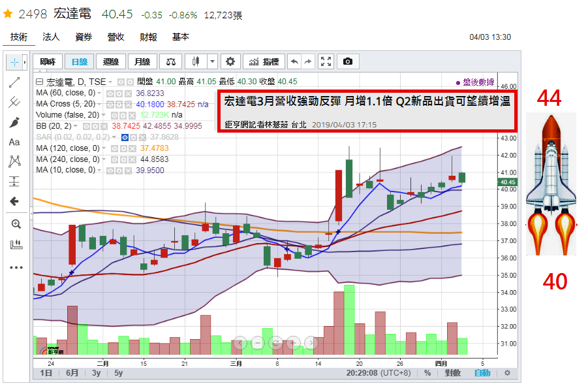
Task: Select the 週線 weekly interval
Action: pos(111,61)
